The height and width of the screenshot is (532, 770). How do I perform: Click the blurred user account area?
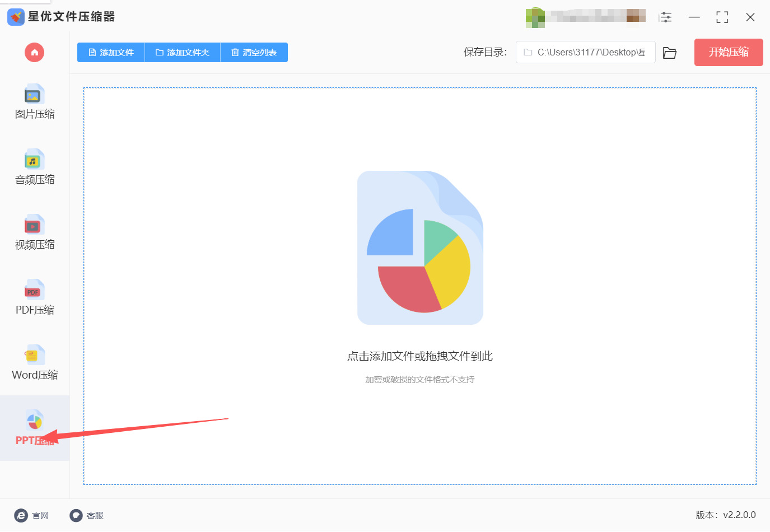tap(586, 17)
